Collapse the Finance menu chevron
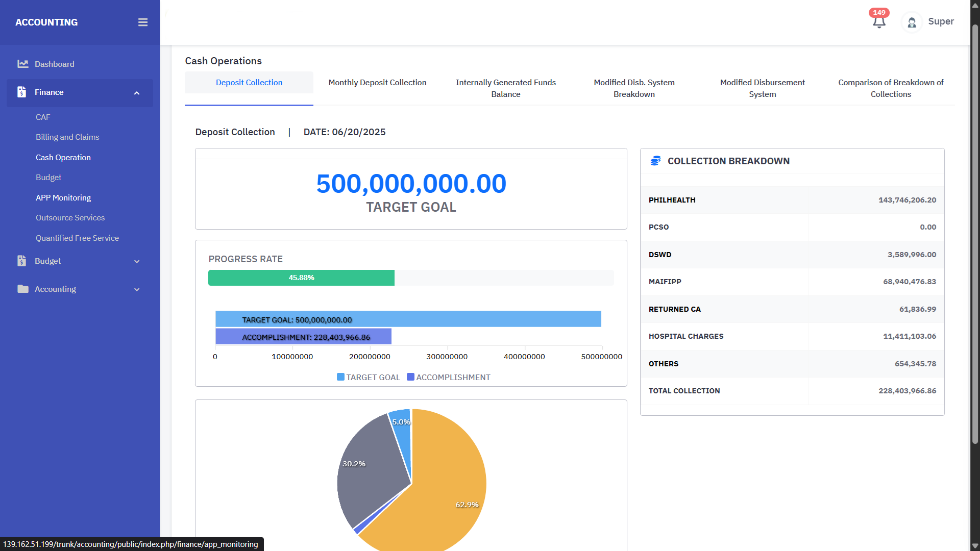980x551 pixels. coord(137,93)
